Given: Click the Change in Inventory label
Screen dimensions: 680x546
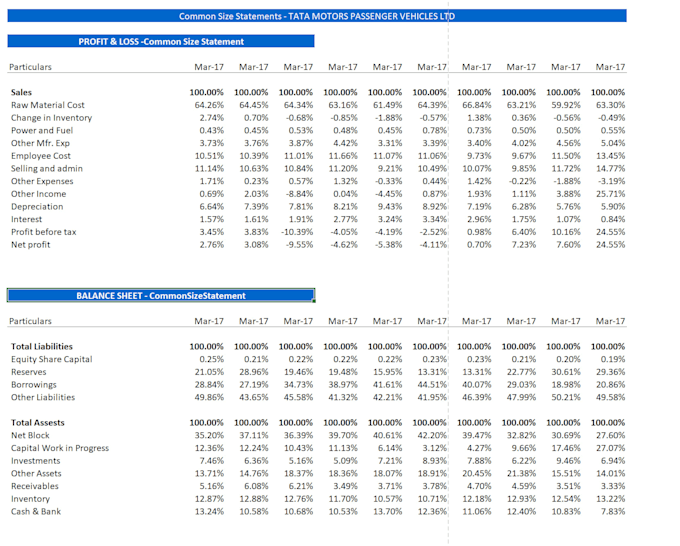Looking at the screenshot, I should click(51, 118).
